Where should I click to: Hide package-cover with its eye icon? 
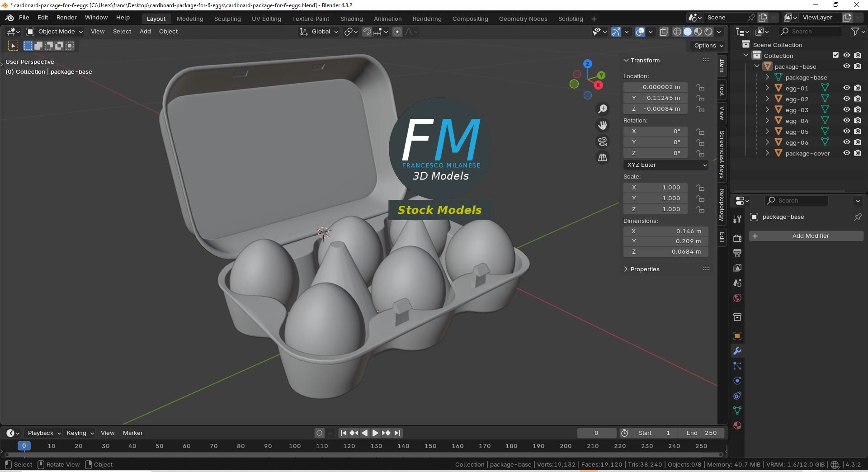click(847, 153)
